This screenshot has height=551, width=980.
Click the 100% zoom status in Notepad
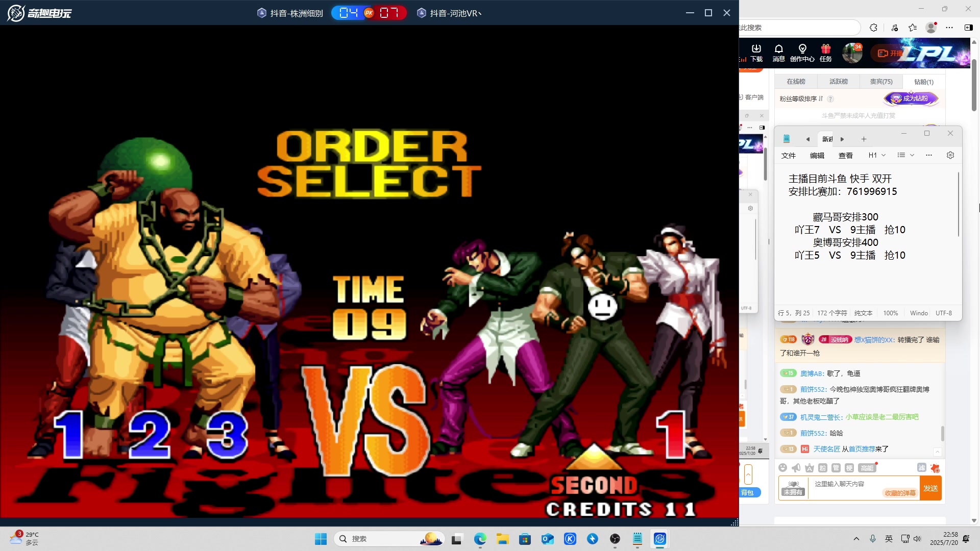(891, 313)
